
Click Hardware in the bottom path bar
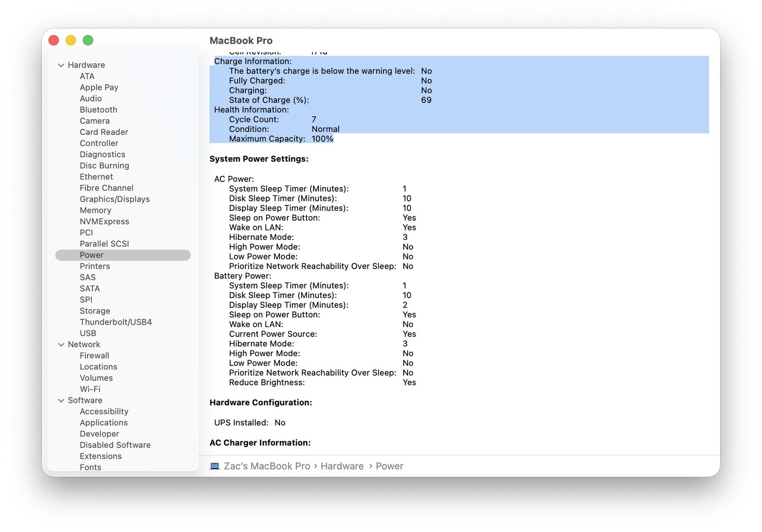click(x=342, y=466)
